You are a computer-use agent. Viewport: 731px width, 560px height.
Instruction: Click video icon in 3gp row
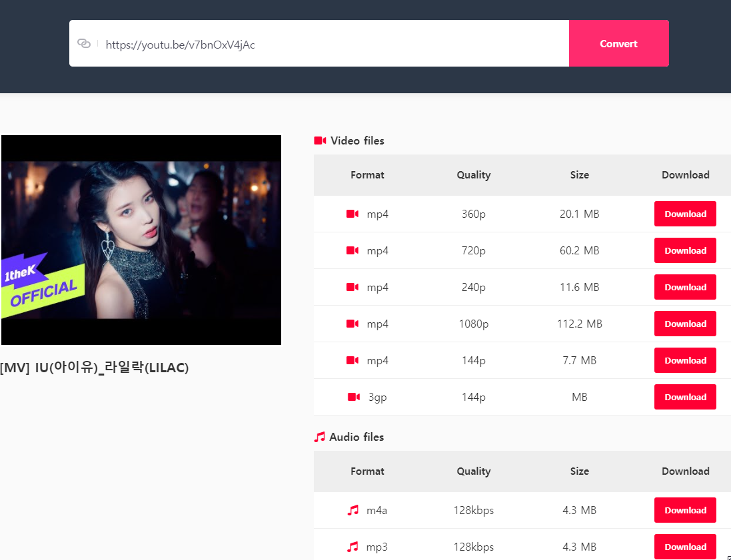click(354, 397)
